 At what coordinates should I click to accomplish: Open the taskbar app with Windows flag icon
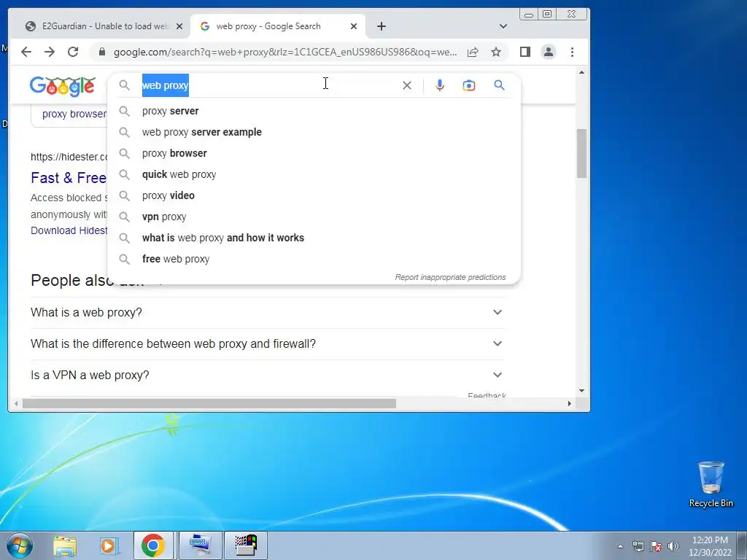pyautogui.click(x=246, y=545)
